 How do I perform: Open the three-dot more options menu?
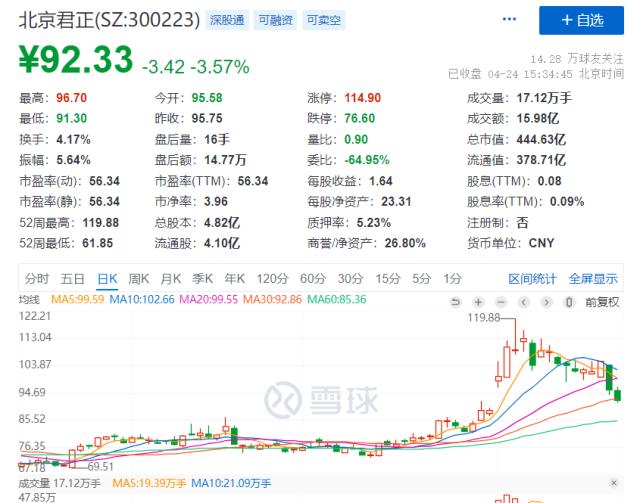pos(511,19)
